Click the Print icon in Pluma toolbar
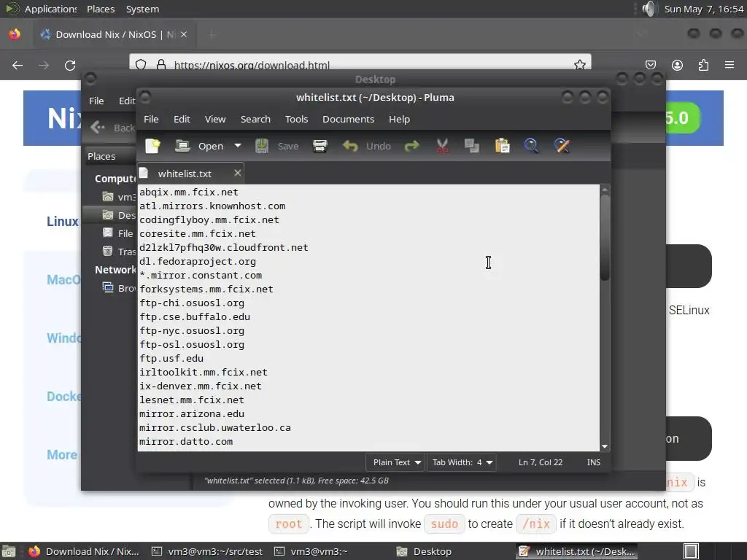747x560 pixels. [x=320, y=146]
